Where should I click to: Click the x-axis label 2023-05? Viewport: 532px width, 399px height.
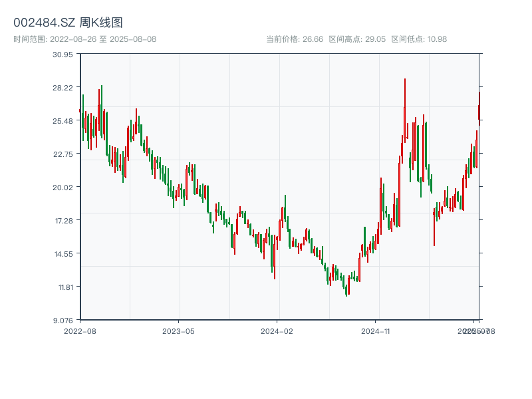(x=178, y=331)
